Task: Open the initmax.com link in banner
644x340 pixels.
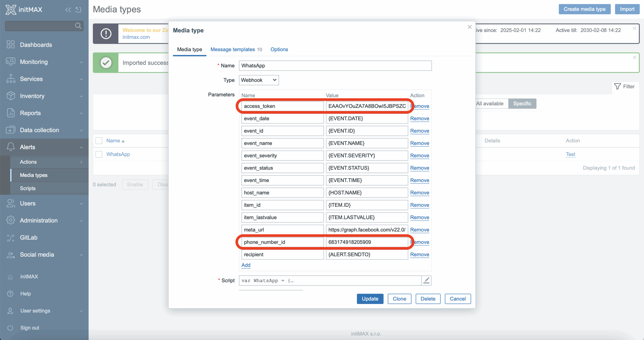Action: pyautogui.click(x=136, y=37)
